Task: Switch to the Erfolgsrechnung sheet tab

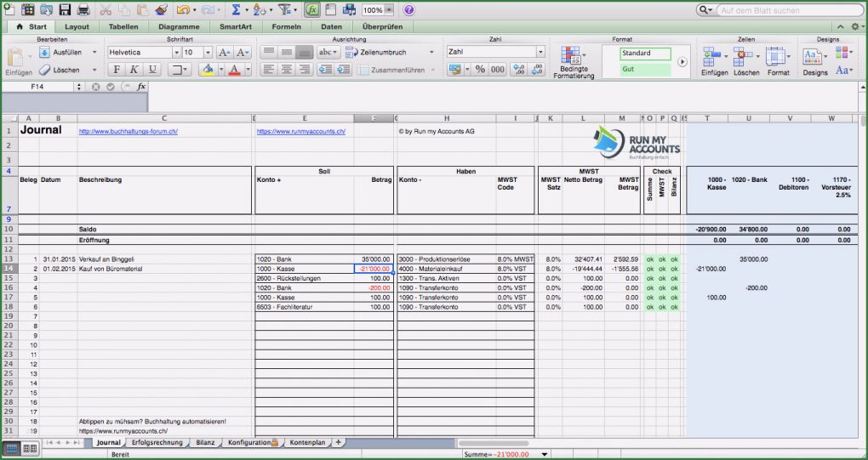Action: click(157, 443)
